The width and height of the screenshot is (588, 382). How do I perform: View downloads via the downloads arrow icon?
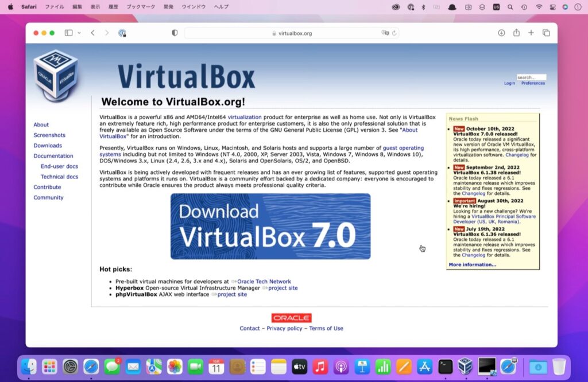pyautogui.click(x=501, y=33)
